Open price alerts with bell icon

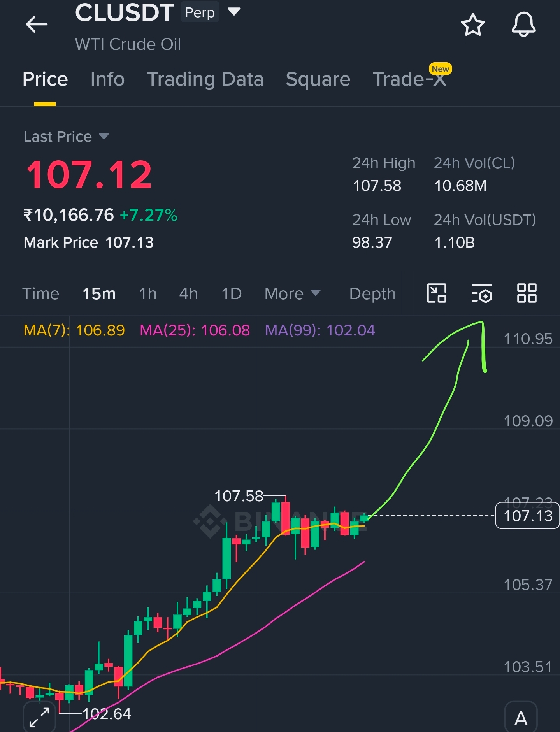click(x=523, y=25)
